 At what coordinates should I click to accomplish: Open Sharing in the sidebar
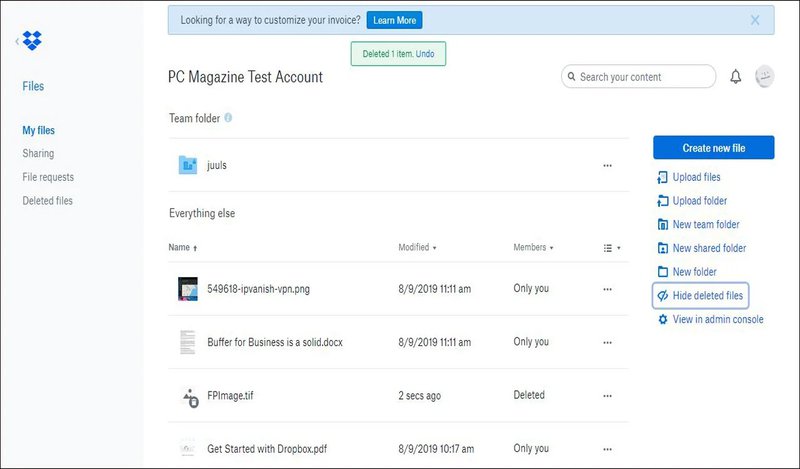[x=38, y=154]
